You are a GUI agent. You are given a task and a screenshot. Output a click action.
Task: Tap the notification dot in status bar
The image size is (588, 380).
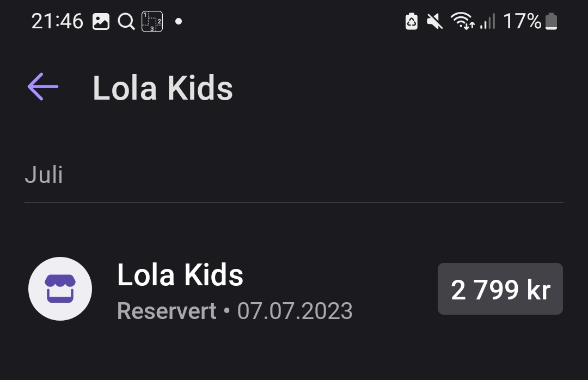tap(179, 21)
